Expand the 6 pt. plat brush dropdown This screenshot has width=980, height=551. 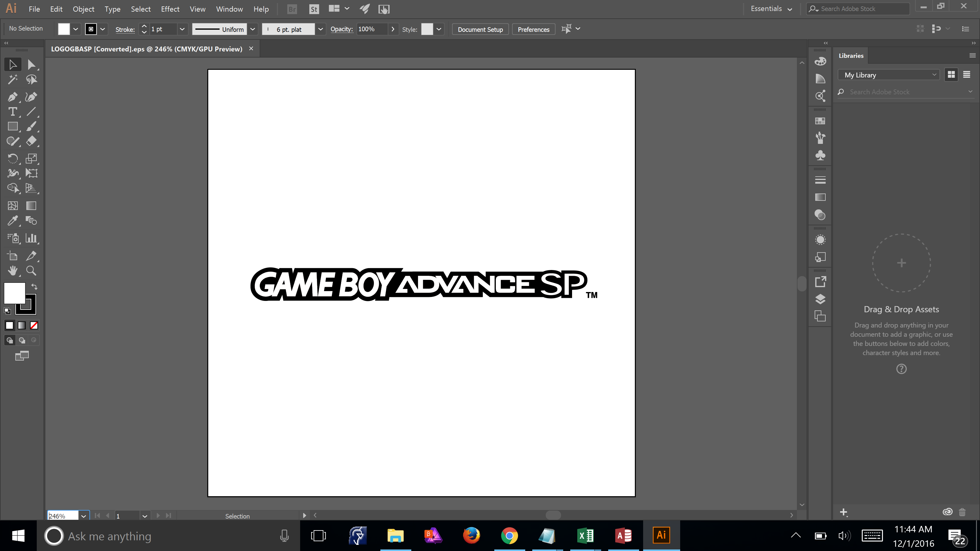320,29
